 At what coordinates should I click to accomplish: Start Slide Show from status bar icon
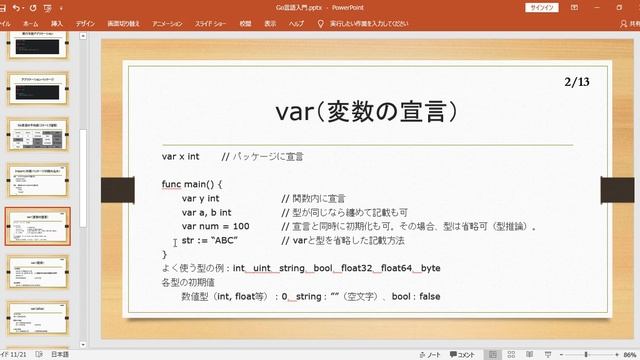click(x=548, y=355)
